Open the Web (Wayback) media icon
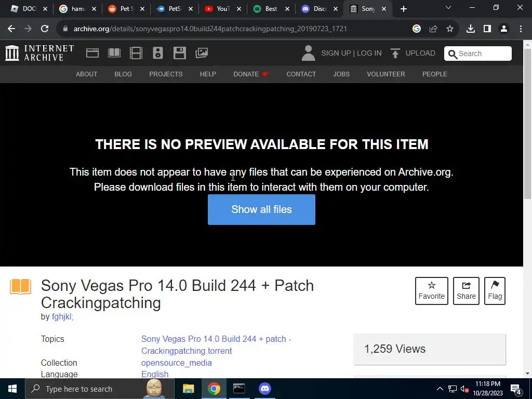Image resolution: width=532 pixels, height=399 pixels. [x=92, y=54]
